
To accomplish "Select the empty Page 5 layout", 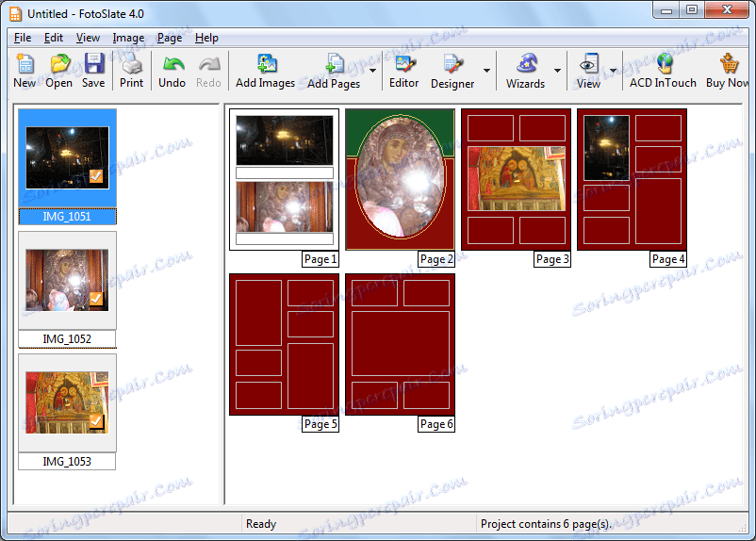I will click(x=284, y=344).
